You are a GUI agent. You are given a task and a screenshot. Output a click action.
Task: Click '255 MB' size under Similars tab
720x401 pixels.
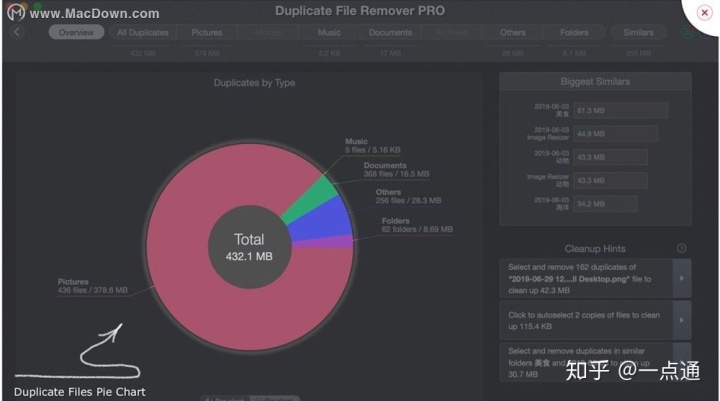638,53
